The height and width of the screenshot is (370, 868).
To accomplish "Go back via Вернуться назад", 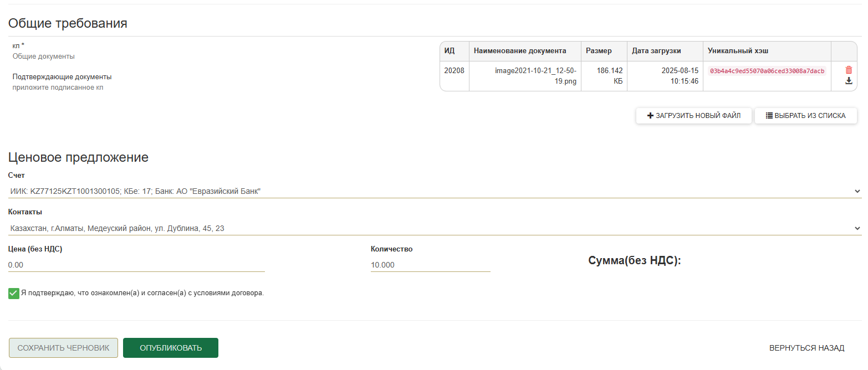I will pos(806,348).
